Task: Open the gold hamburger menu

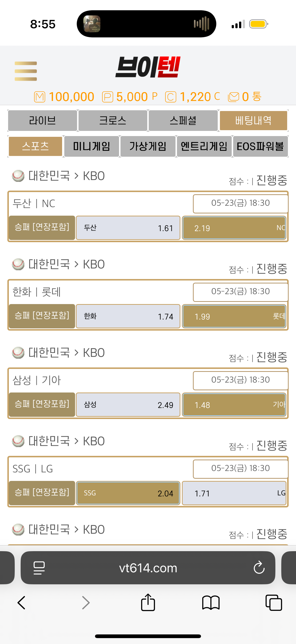Action: [26, 71]
